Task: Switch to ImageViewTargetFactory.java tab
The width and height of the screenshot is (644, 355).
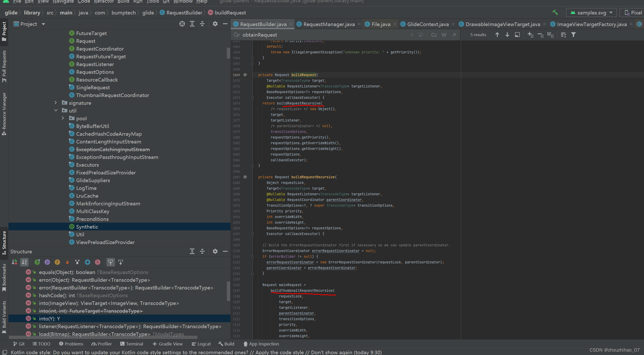Action: click(591, 24)
